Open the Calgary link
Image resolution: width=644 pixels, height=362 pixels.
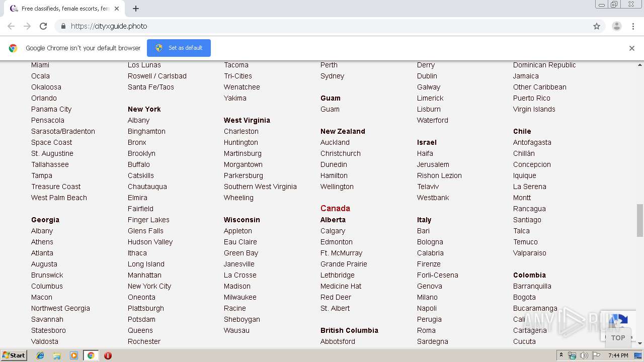pos(333,231)
